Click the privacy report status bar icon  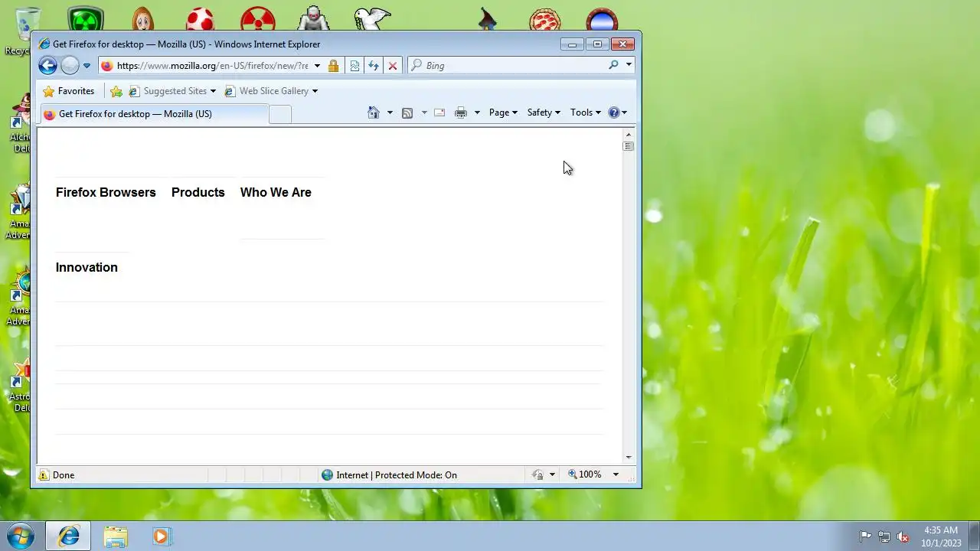(x=538, y=475)
